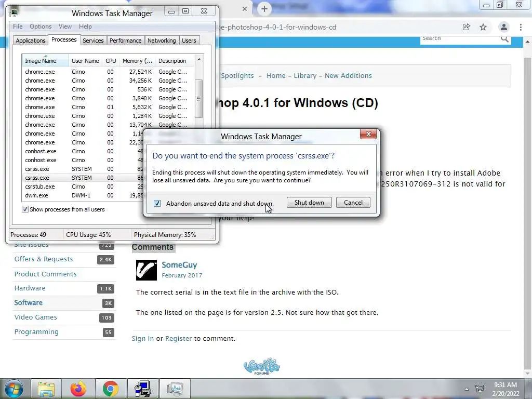The width and height of the screenshot is (532, 399).
Task: Sort processes by CPU column
Action: pos(111,61)
